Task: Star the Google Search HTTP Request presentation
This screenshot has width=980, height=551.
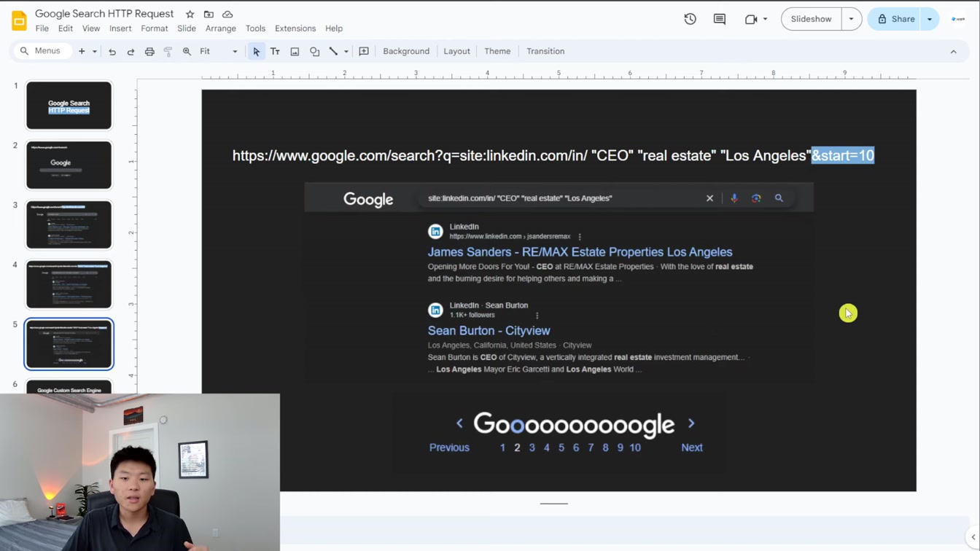Action: pos(190,14)
